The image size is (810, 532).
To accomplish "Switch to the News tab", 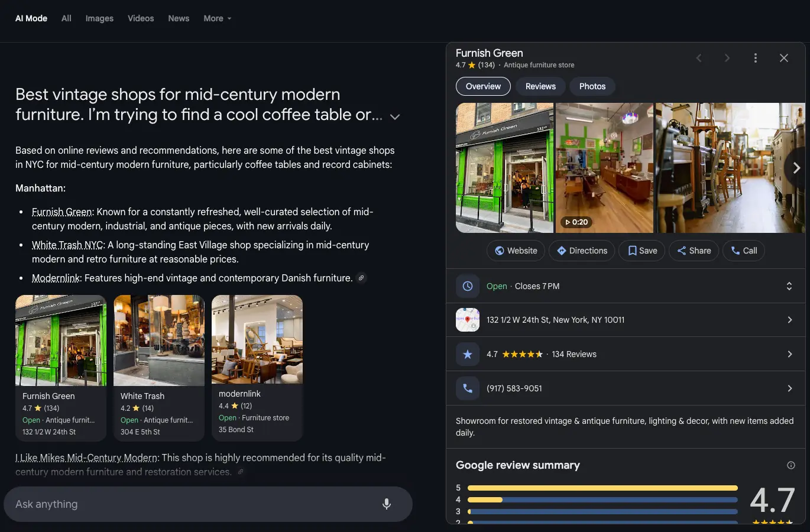I will pos(179,18).
